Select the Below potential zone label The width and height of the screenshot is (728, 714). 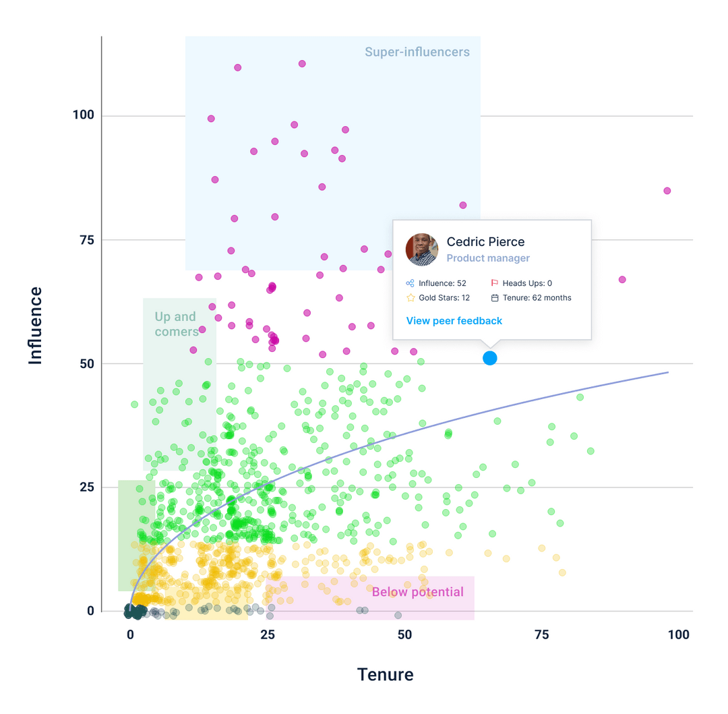(419, 592)
